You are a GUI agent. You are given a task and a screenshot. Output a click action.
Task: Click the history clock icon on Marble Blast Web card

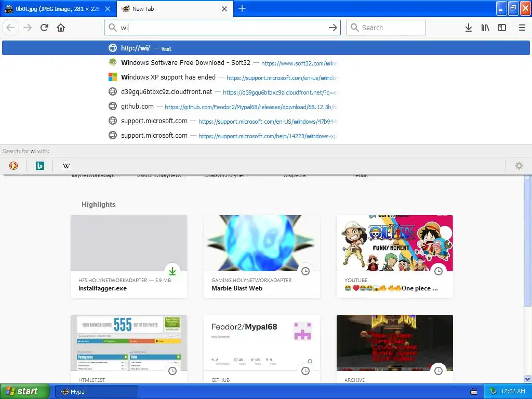pyautogui.click(x=305, y=271)
